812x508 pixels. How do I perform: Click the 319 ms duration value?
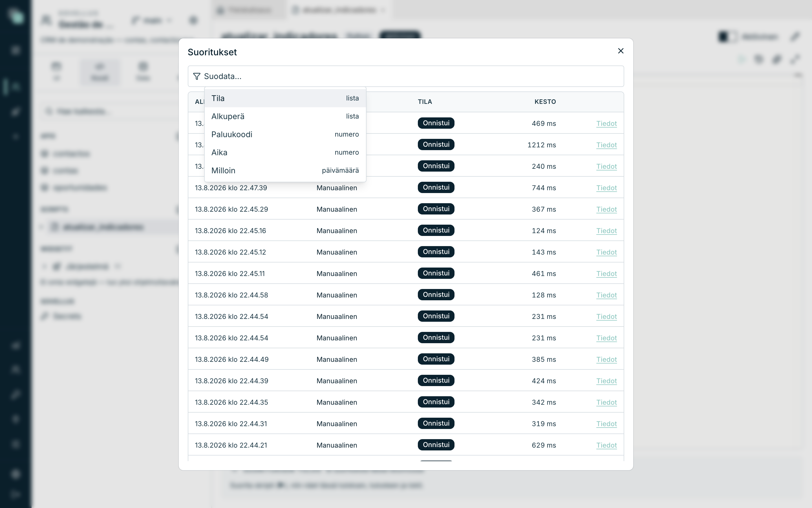tap(544, 424)
